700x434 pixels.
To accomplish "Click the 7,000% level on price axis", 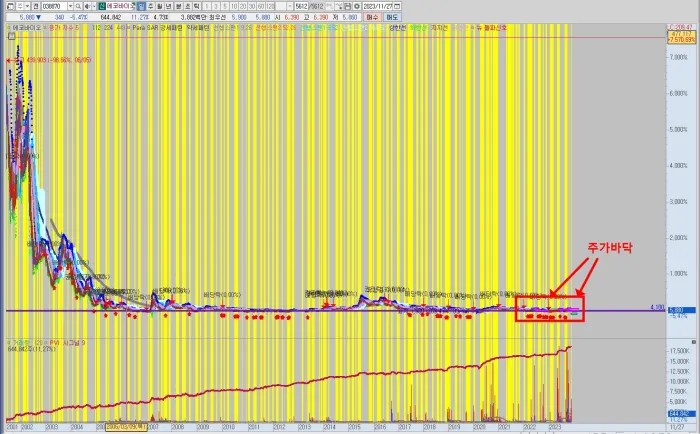I will coord(678,57).
